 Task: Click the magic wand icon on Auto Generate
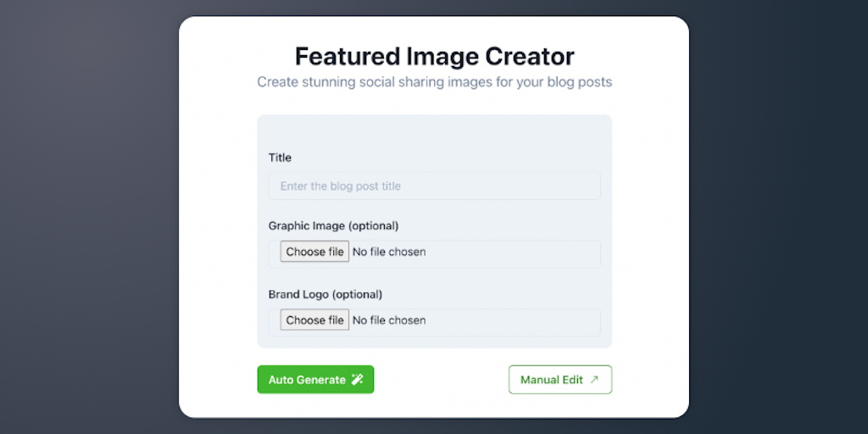(x=358, y=380)
